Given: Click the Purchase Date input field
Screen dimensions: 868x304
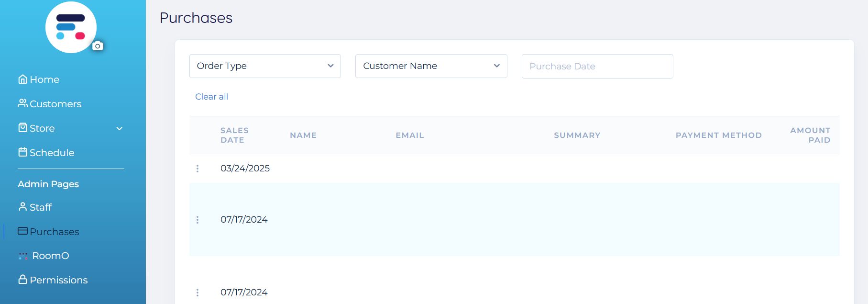Looking at the screenshot, I should tap(597, 67).
